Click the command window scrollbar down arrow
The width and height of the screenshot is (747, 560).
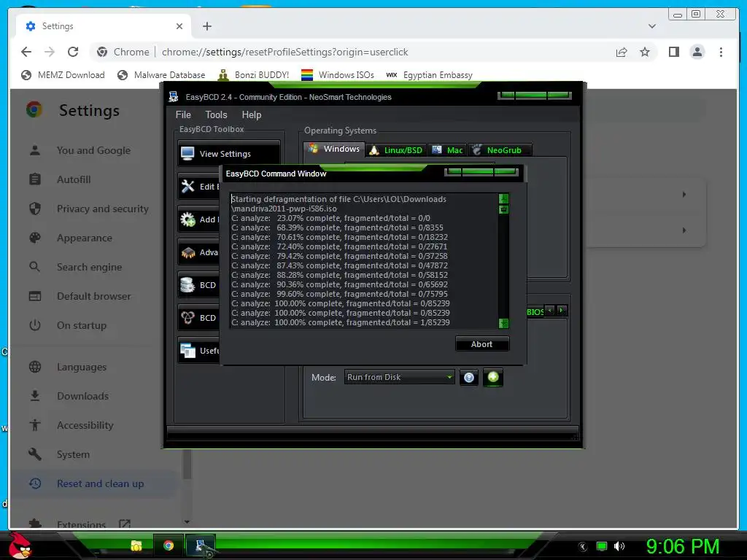pos(503,323)
